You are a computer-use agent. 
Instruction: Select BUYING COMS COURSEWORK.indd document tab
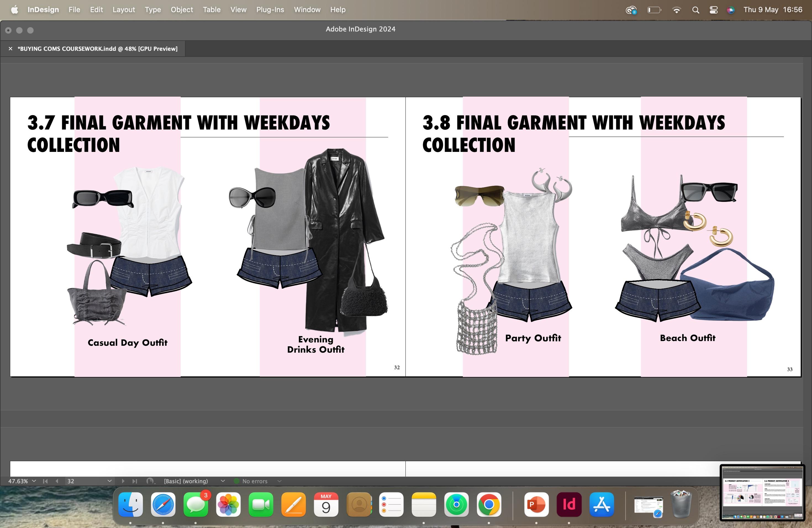97,49
